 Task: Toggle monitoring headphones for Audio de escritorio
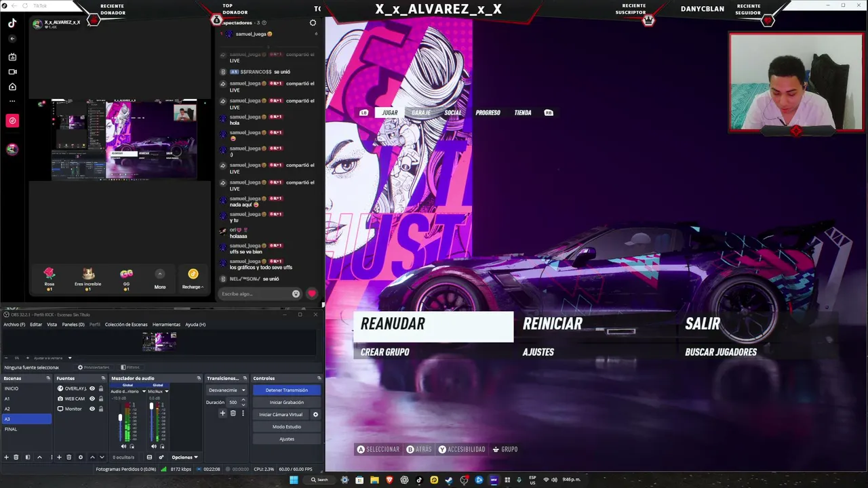point(132,446)
